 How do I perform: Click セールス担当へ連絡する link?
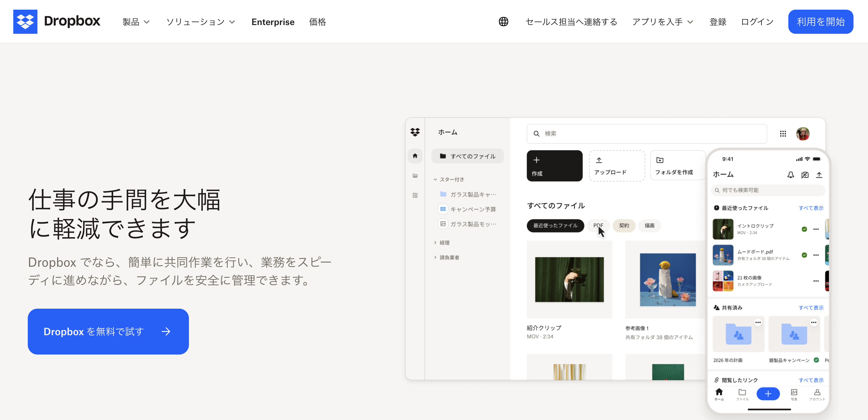pyautogui.click(x=571, y=22)
